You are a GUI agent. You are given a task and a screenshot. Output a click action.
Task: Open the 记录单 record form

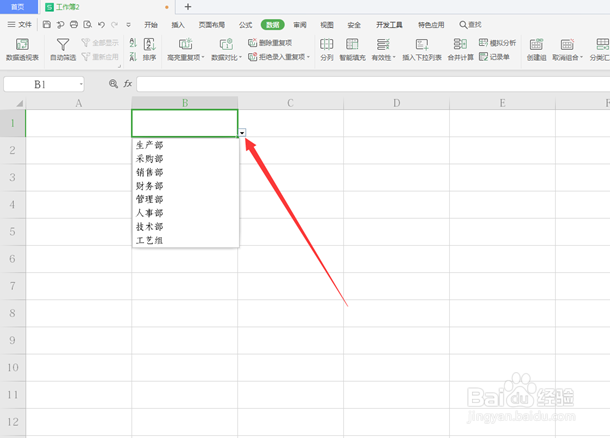click(x=494, y=57)
